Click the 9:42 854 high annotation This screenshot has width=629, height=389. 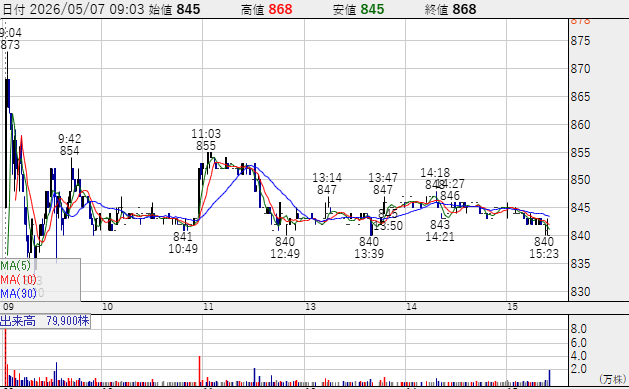(69, 144)
